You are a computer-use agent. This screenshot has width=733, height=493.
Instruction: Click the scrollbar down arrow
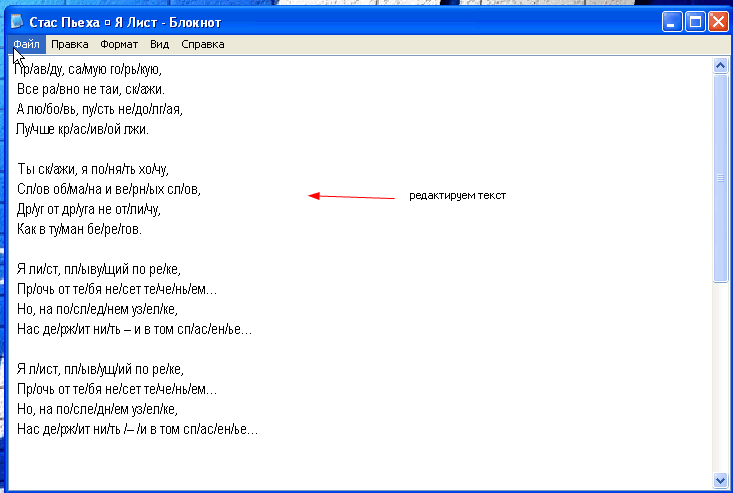720,480
